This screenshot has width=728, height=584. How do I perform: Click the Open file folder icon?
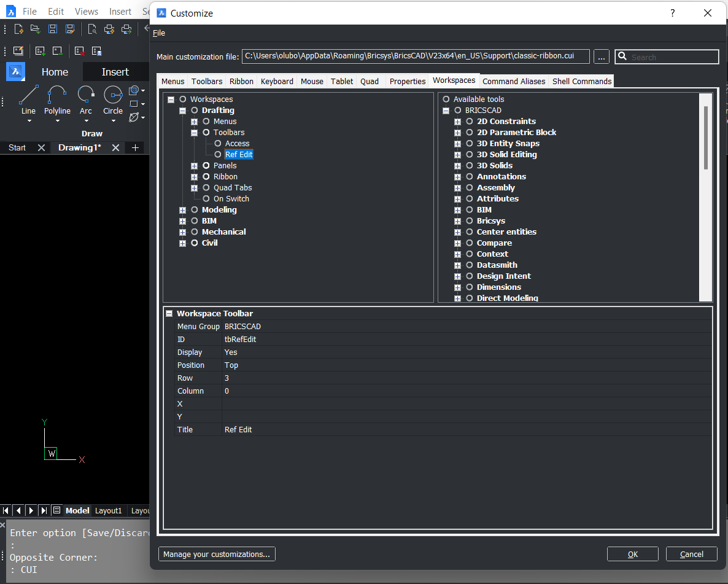click(35, 29)
